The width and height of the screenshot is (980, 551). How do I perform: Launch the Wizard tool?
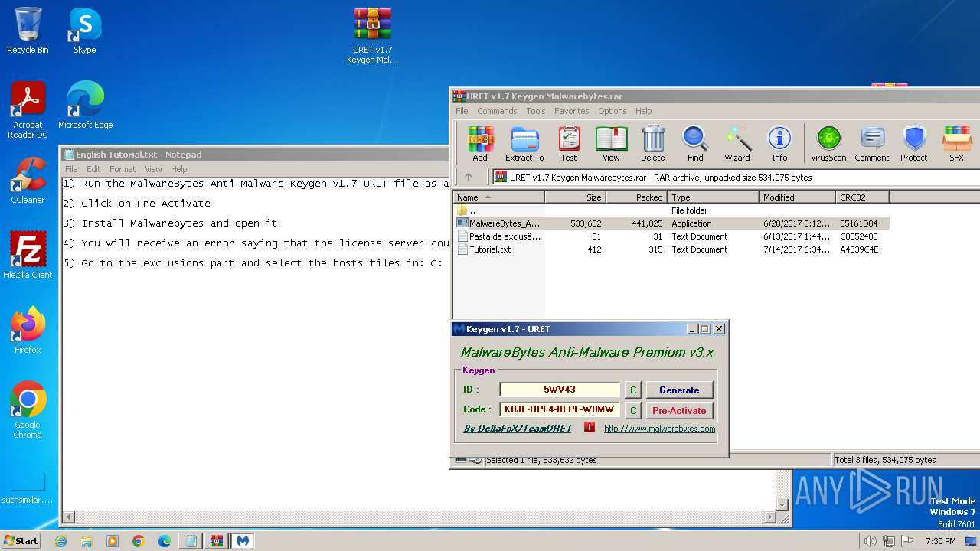pos(737,144)
